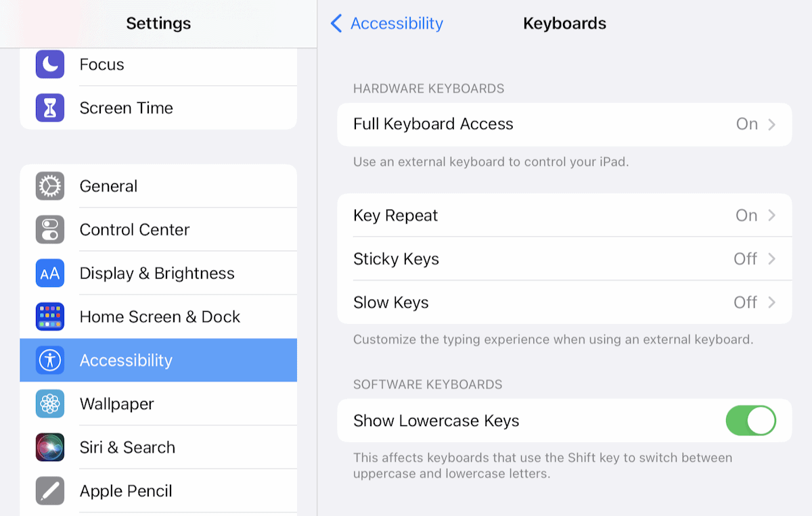The width and height of the screenshot is (812, 516).
Task: Choose Wallpaper in the settings list
Action: 158,404
